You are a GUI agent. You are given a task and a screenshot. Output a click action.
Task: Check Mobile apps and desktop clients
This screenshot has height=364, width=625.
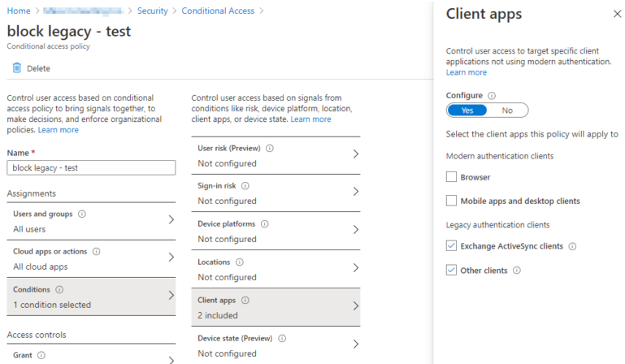[x=451, y=201]
